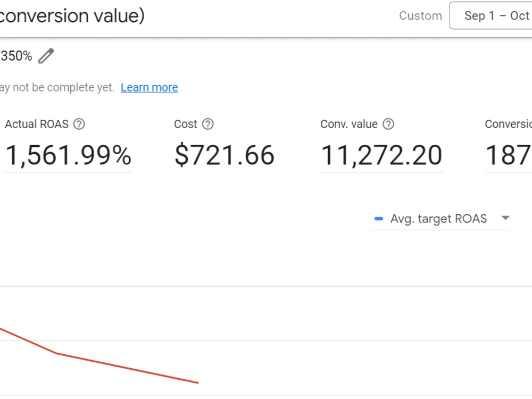Click the Actual ROAS label
Screen dimensions: 532x399
[37, 124]
